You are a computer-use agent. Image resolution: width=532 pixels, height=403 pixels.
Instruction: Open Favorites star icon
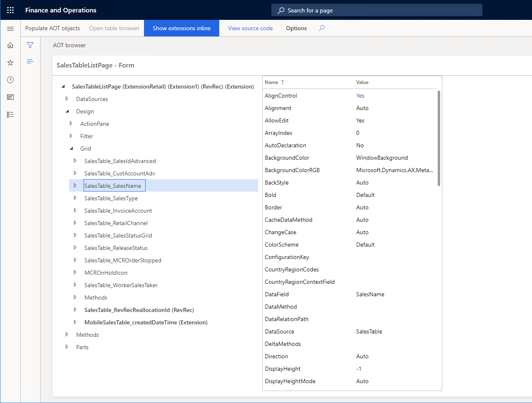click(10, 62)
